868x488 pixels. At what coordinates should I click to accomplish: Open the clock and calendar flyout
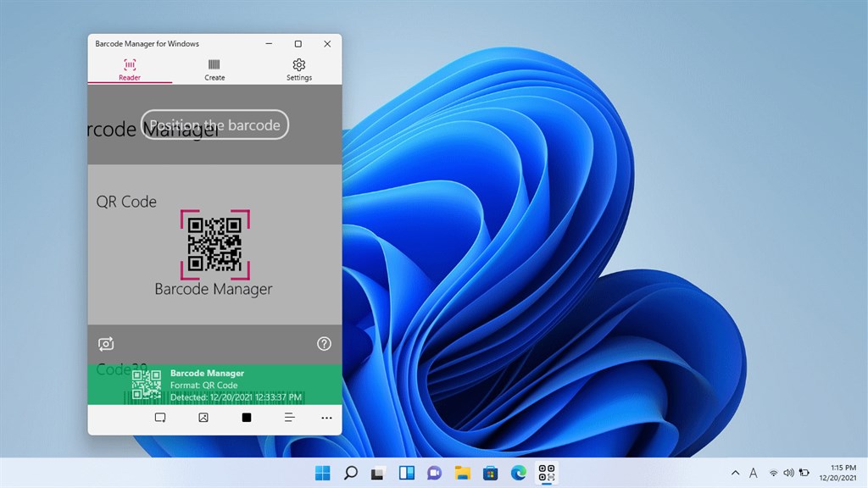838,473
